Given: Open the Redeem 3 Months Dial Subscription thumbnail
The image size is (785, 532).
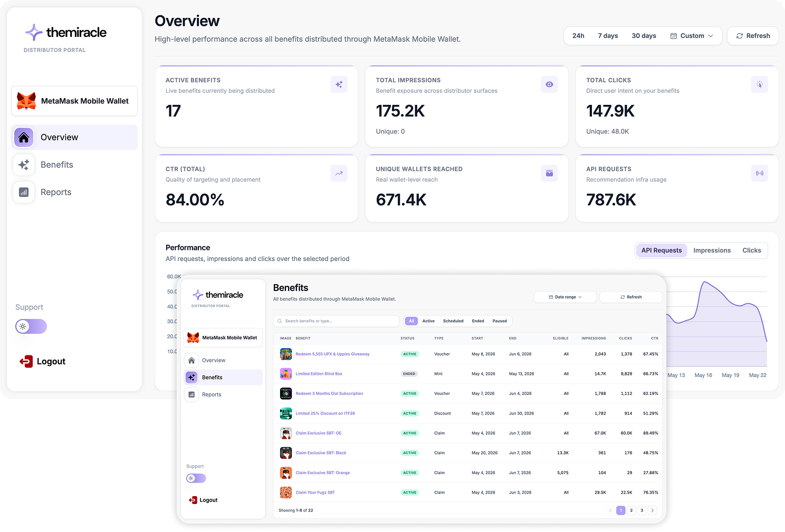Looking at the screenshot, I should pyautogui.click(x=286, y=393).
